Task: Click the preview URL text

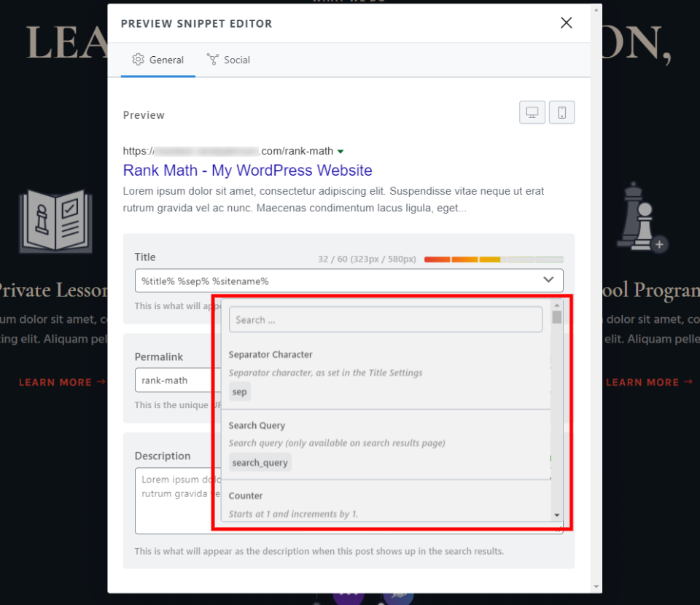Action: coord(228,152)
